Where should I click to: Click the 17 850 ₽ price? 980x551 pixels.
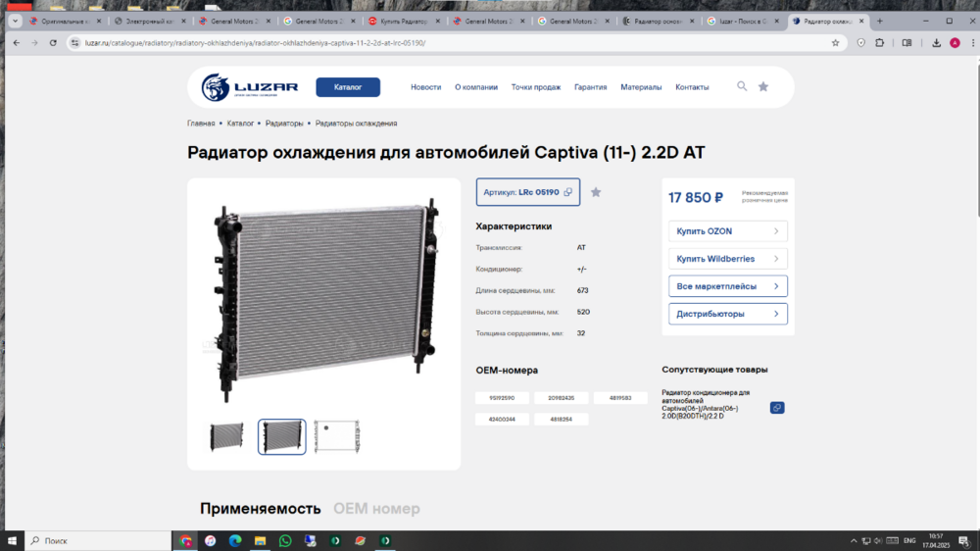pos(695,198)
